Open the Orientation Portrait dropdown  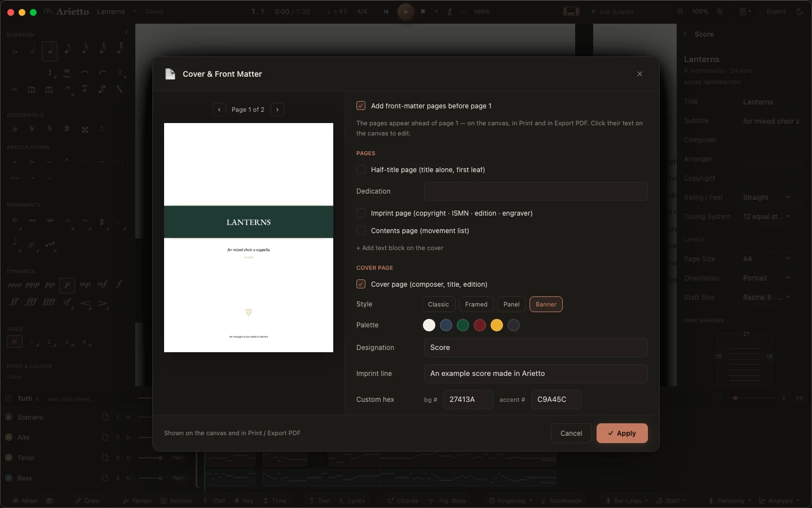point(766,278)
